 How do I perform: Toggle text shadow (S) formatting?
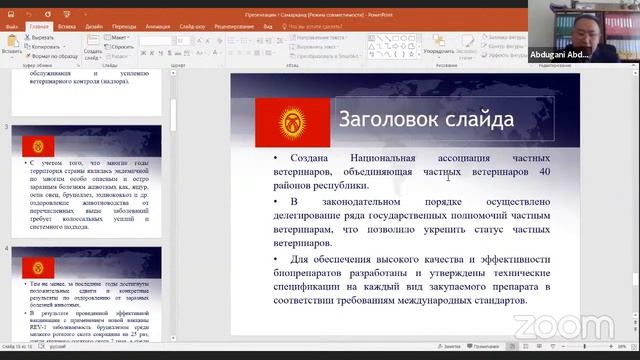(x=169, y=53)
